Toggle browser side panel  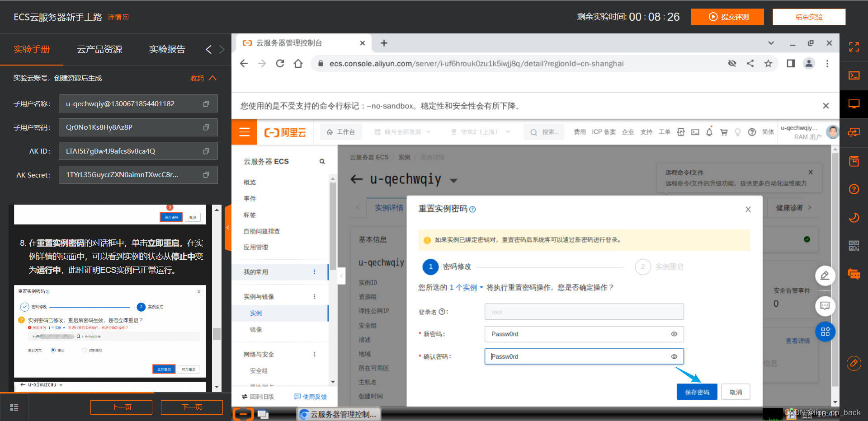(x=791, y=64)
